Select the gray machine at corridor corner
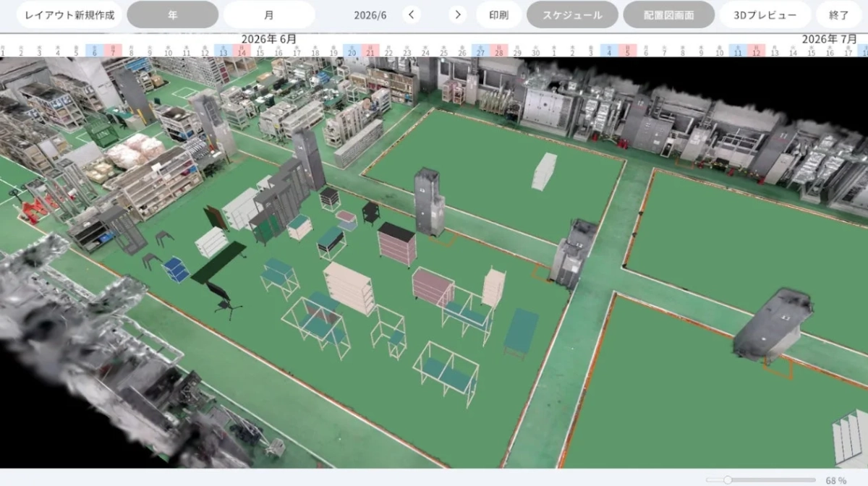This screenshot has height=486, width=868. (x=574, y=254)
